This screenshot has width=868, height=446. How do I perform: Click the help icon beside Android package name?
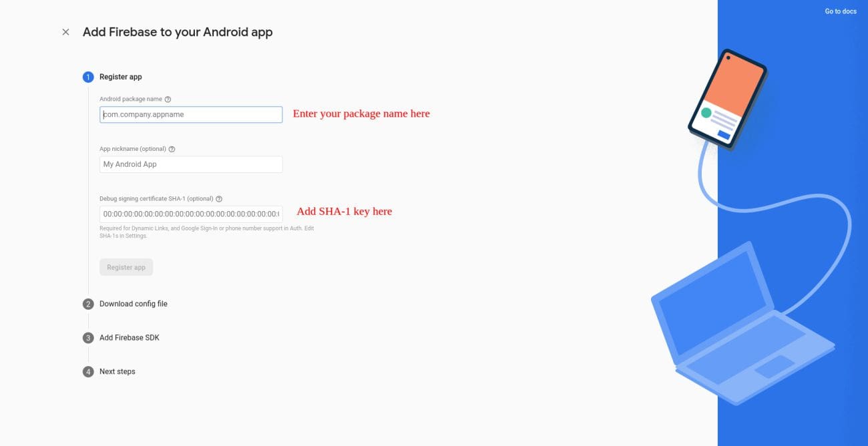pos(168,99)
